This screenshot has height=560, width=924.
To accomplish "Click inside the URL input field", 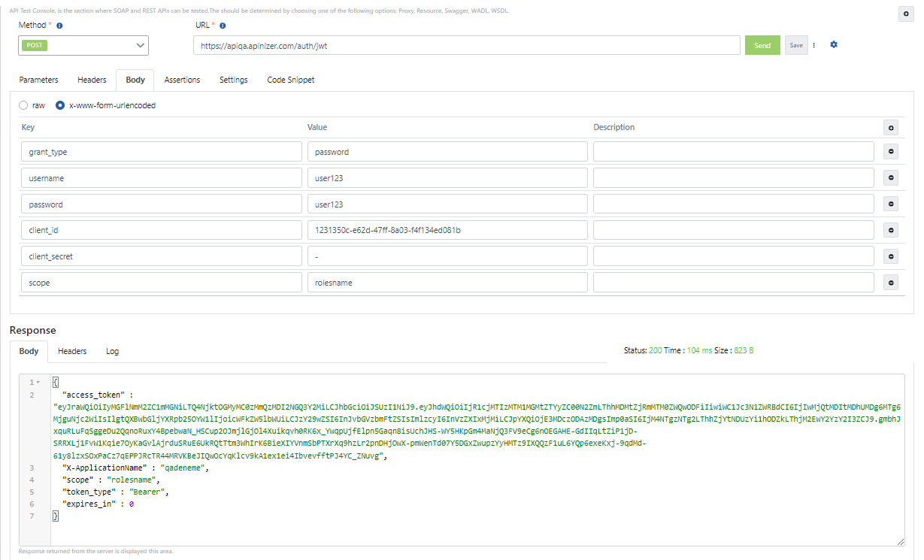I will point(466,45).
